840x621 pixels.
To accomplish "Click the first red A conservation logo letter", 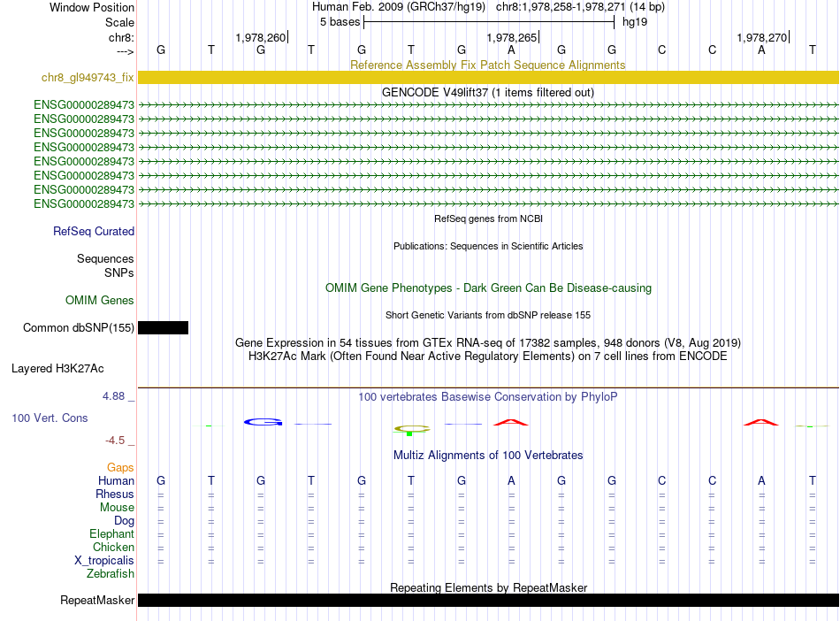I will coord(510,422).
